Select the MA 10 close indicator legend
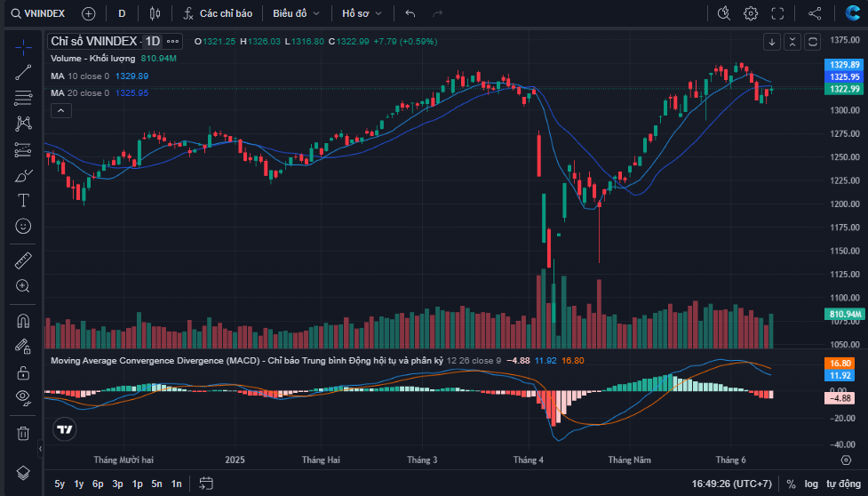Image resolution: width=868 pixels, height=496 pixels. [x=80, y=76]
